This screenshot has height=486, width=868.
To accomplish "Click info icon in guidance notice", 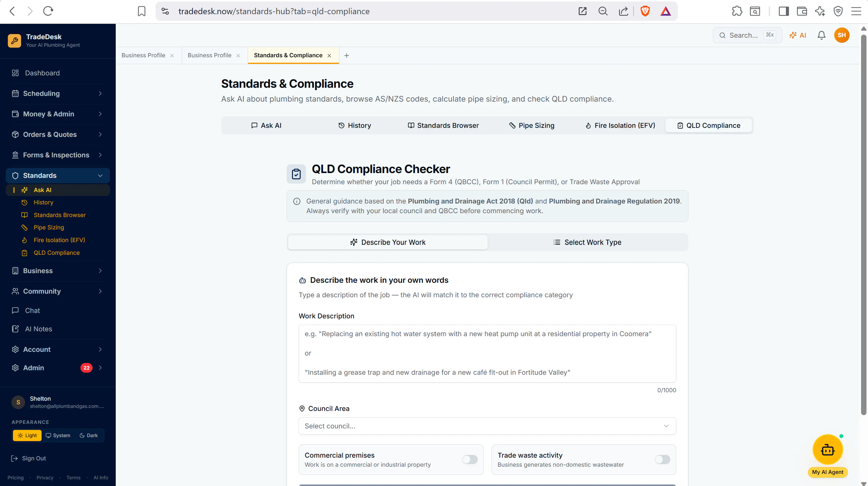I will pyautogui.click(x=297, y=201).
